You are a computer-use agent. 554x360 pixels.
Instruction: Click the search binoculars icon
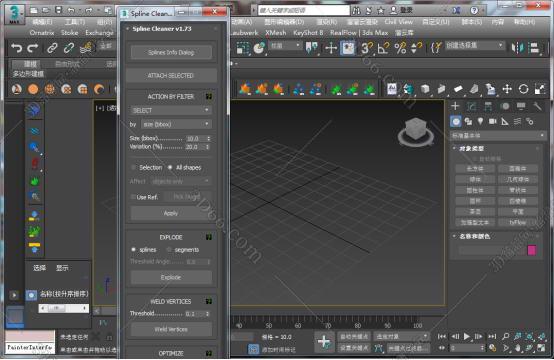pyautogui.click(x=356, y=10)
